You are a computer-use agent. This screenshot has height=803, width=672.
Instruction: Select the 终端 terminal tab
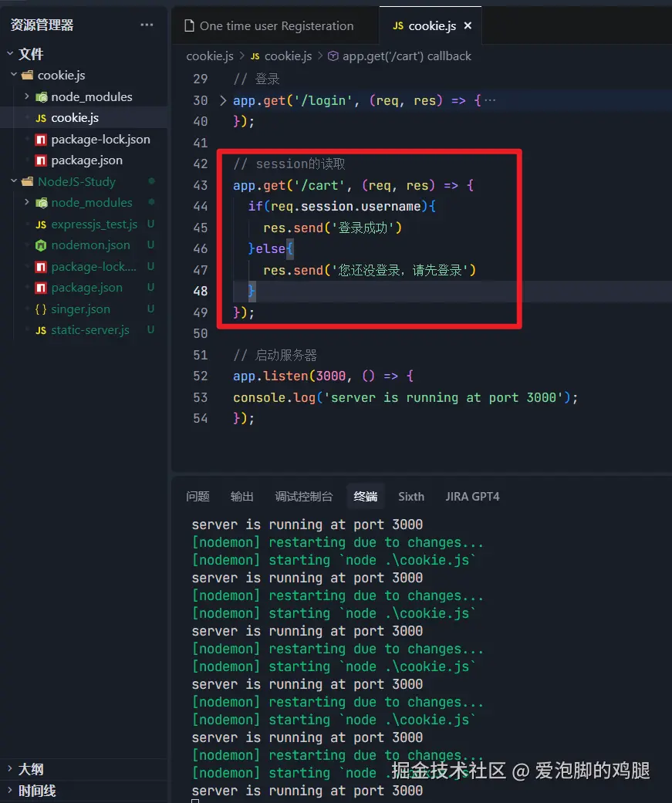pos(365,496)
